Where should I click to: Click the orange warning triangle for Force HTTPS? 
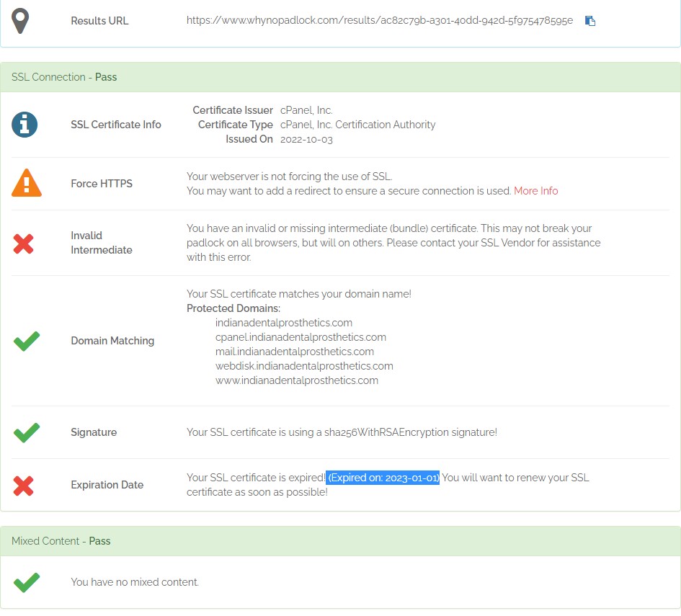(x=27, y=184)
